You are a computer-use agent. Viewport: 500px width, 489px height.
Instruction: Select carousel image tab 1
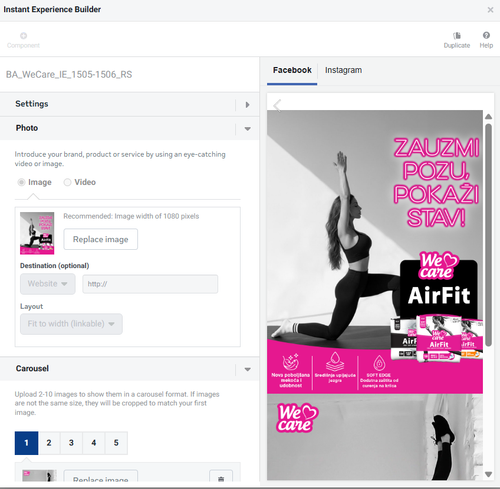[26, 443]
